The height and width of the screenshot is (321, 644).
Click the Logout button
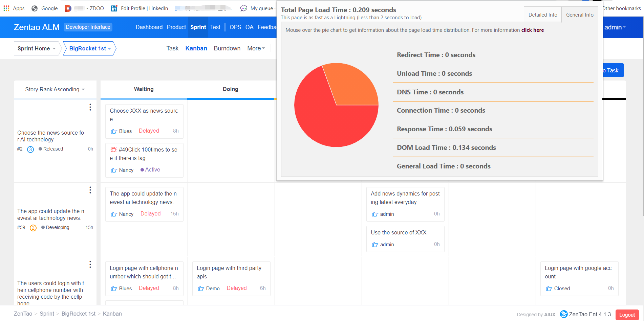pyautogui.click(x=627, y=315)
